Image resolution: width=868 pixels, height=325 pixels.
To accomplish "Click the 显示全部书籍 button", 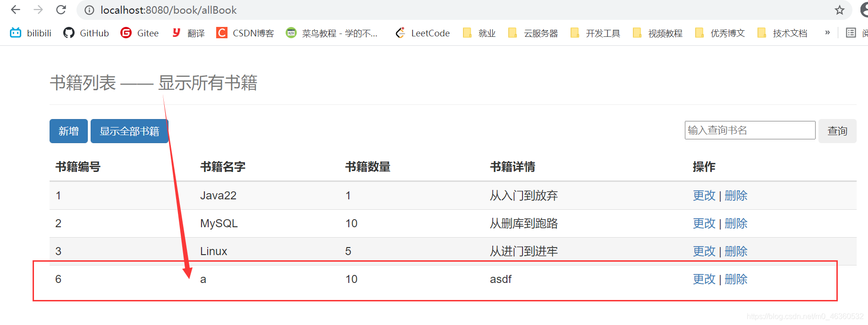I will click(129, 131).
